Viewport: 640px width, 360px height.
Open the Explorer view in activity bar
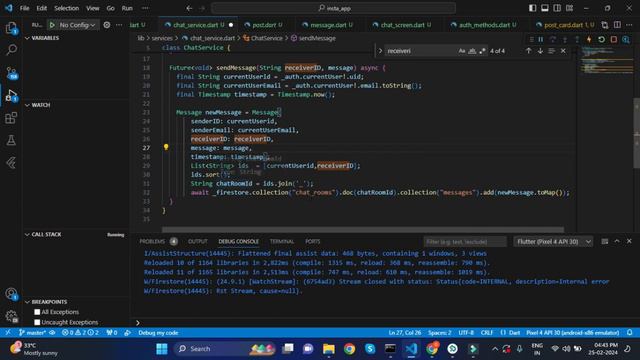coord(11,28)
